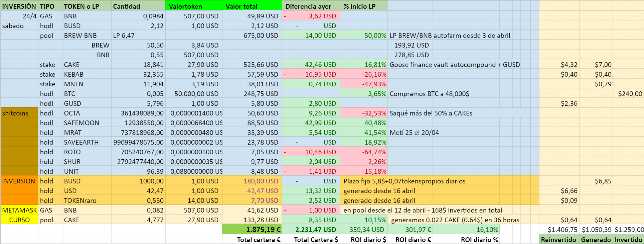Click the note about 0.022 CAKE in 36 horas
644x244 pixels.
[x=455, y=220]
